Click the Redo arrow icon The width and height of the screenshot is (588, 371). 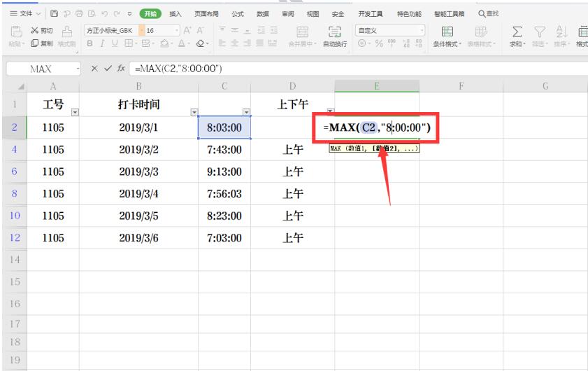[x=117, y=13]
